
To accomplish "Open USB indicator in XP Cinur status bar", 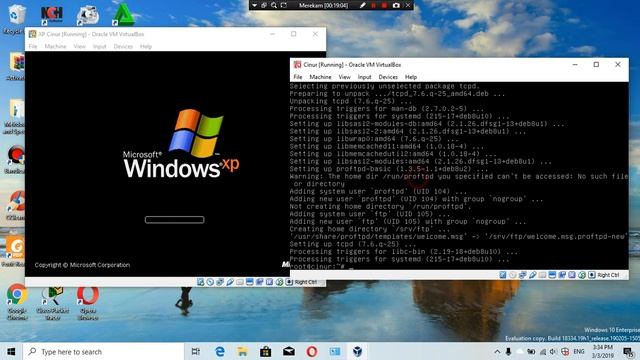I will point(230,282).
